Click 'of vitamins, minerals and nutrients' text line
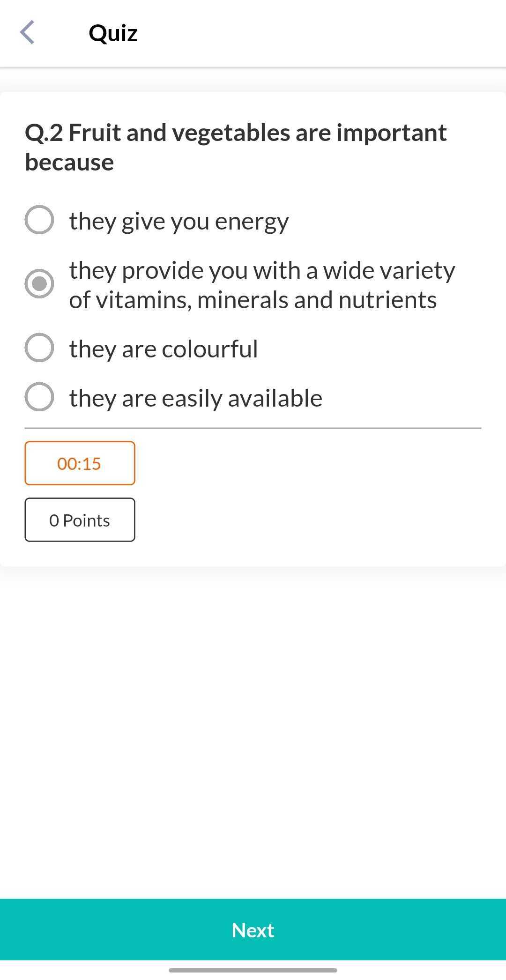The width and height of the screenshot is (506, 980). point(253,300)
